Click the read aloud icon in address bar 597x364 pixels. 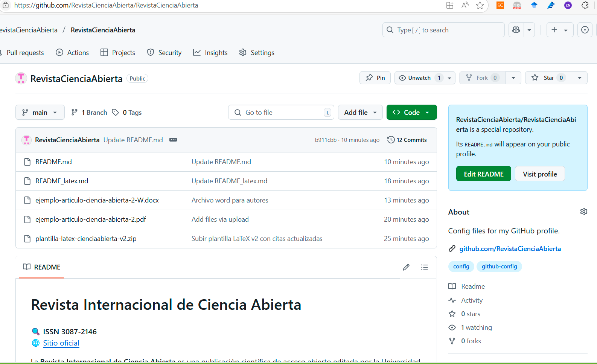[465, 5]
